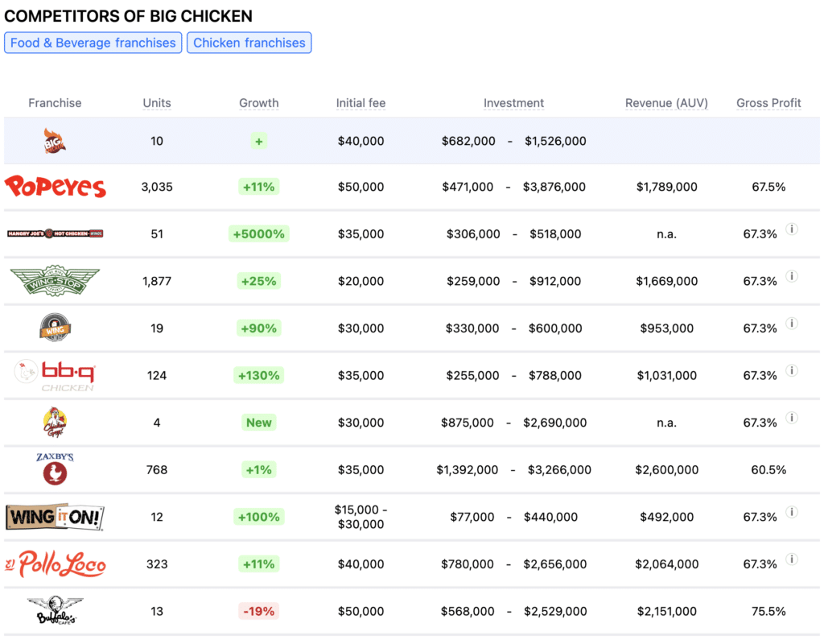Select the $492,000 revenue value

(666, 517)
